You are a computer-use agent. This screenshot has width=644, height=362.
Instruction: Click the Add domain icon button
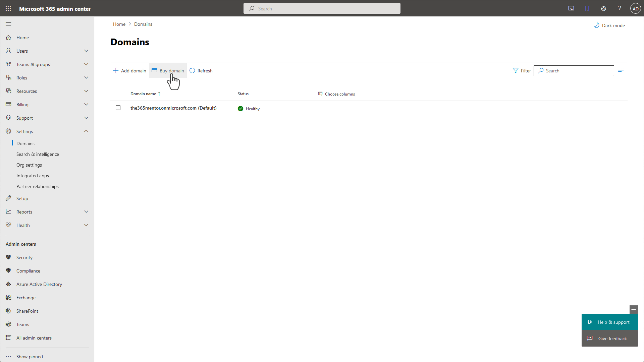click(x=116, y=71)
